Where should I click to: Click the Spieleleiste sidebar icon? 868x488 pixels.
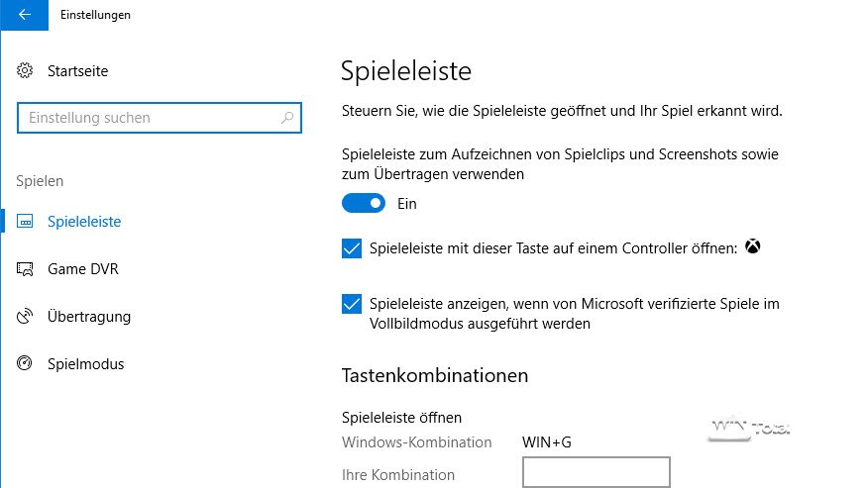[x=27, y=222]
